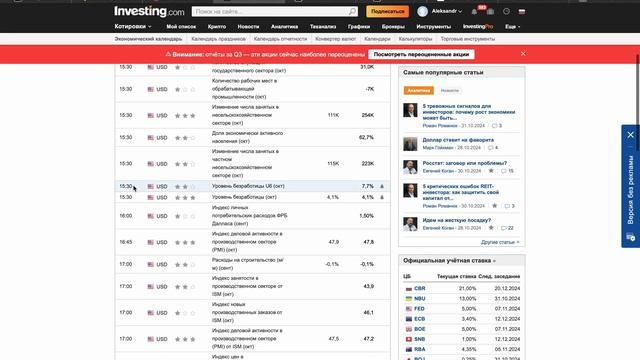Open 'Расходы на строительство' event

248,264
